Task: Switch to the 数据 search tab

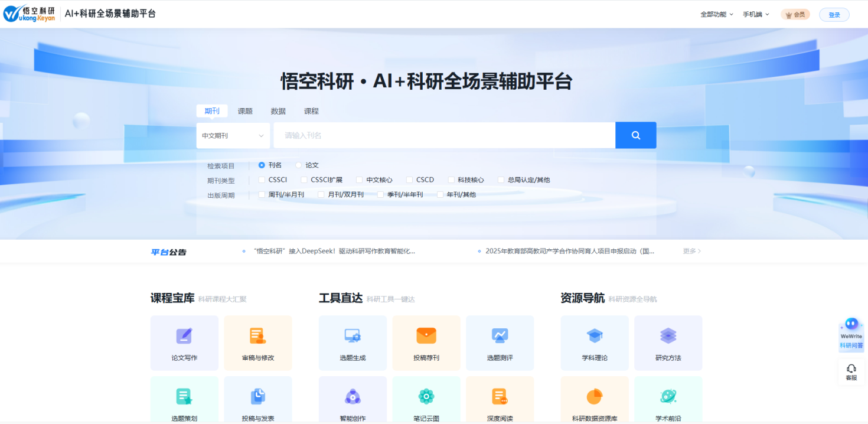Action: point(278,111)
